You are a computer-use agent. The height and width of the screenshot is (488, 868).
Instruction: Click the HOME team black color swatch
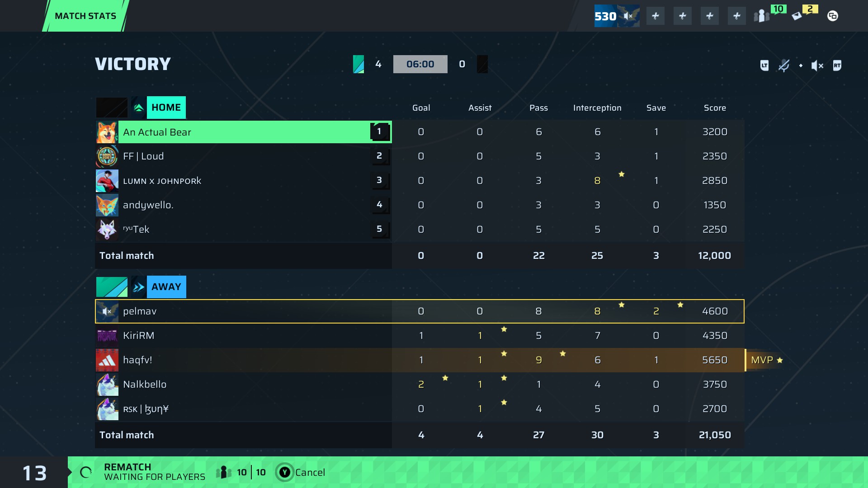tap(112, 108)
